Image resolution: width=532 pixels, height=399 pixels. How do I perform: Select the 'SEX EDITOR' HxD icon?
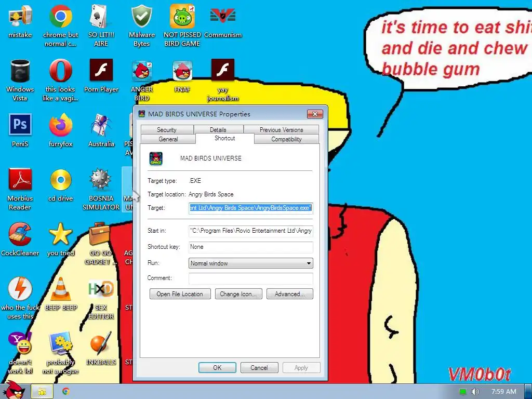(101, 299)
